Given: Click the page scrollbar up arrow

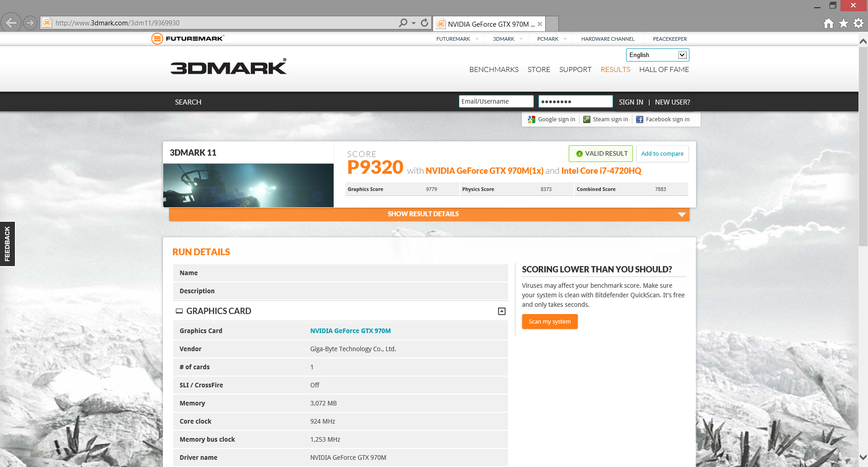Looking at the screenshot, I should point(863,41).
